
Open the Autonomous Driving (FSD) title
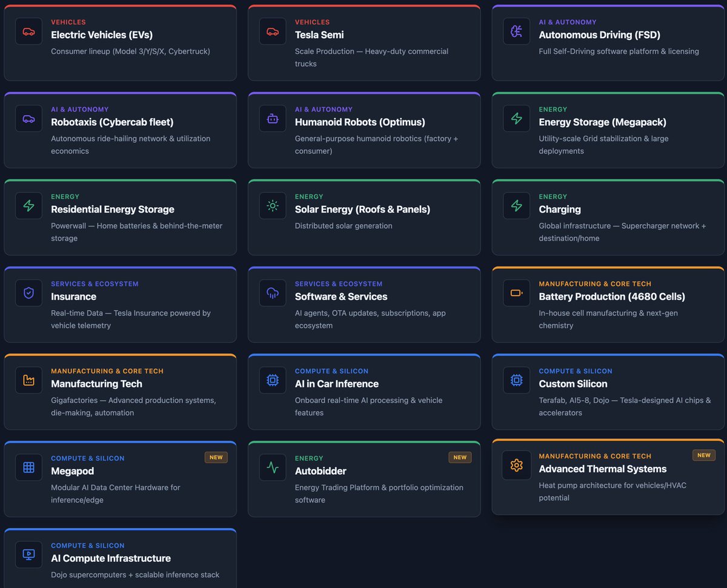600,35
